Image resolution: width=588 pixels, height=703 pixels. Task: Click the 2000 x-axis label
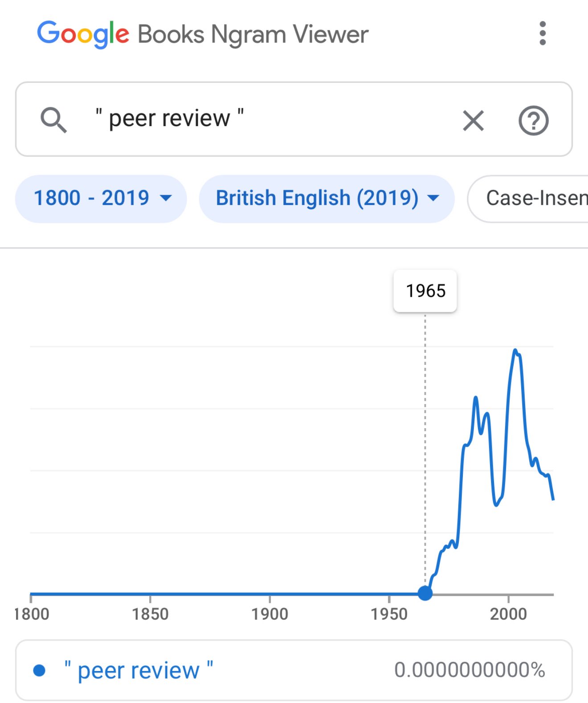(x=508, y=614)
